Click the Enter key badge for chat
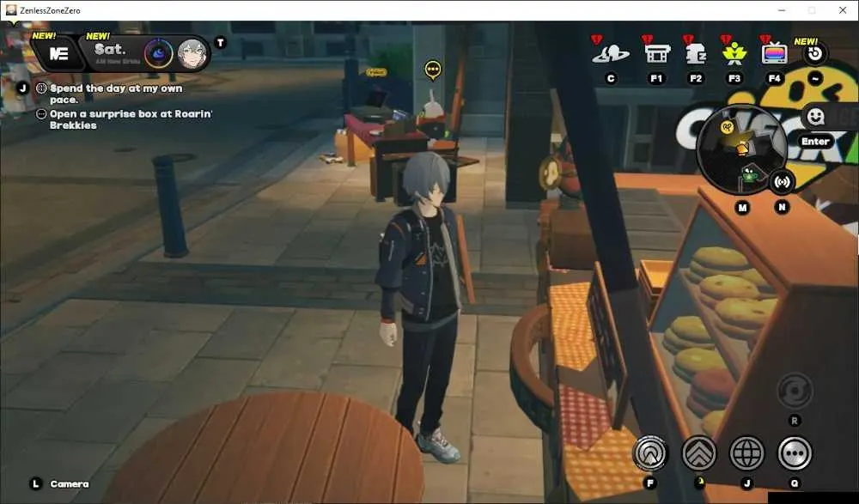The height and width of the screenshot is (504, 859). click(x=815, y=142)
